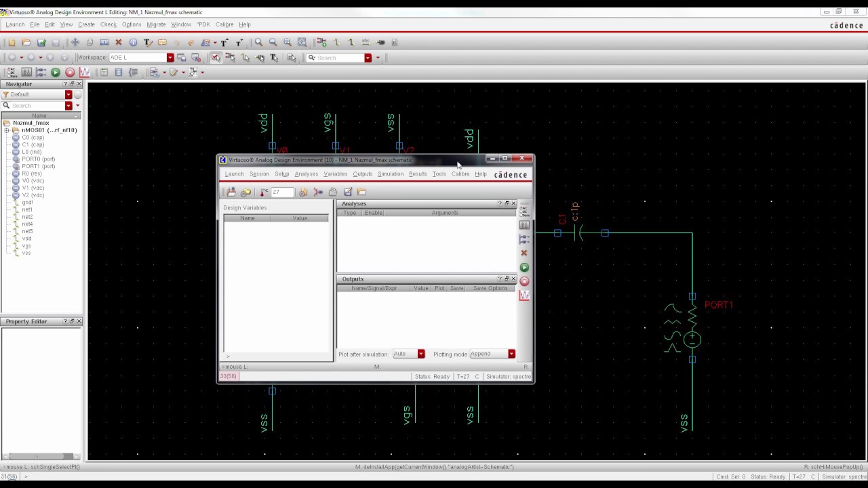Open the Properties info icon
The image size is (868, 488).
point(133,42)
